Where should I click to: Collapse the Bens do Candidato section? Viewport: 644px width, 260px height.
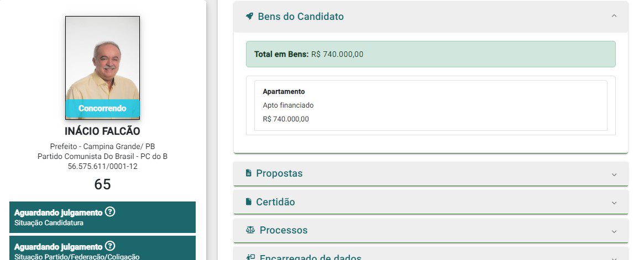(614, 16)
